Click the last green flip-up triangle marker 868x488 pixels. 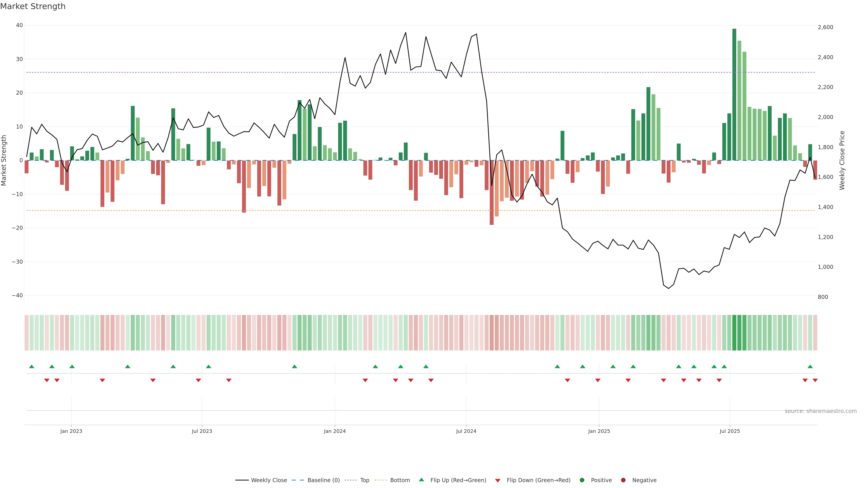(810, 366)
